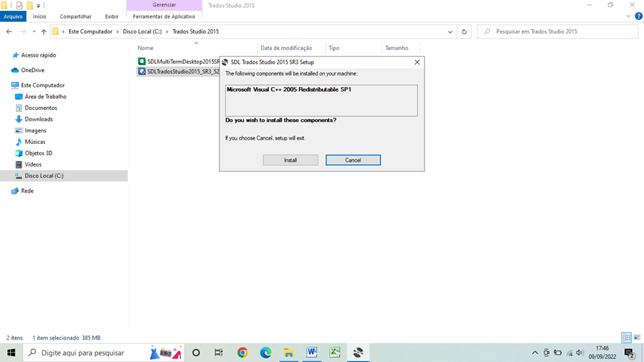This screenshot has height=362, width=644.
Task: Close the SDL Trados Studio Setup dialog
Action: tap(417, 62)
